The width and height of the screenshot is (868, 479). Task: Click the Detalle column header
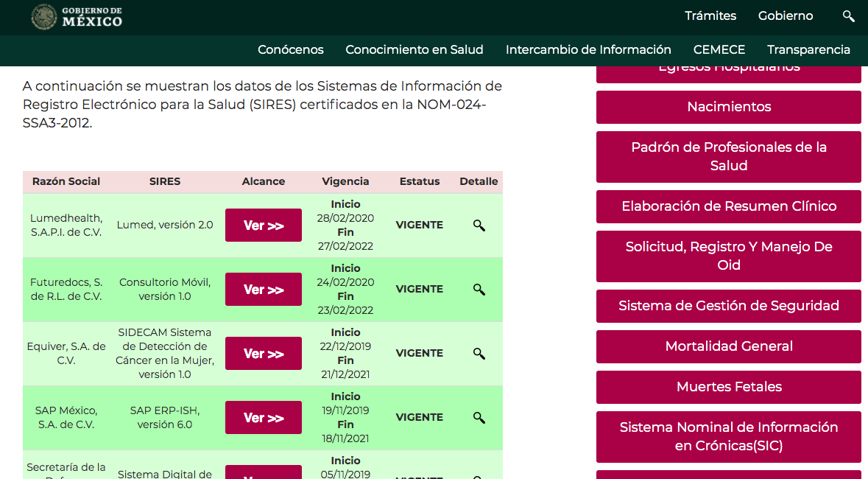(479, 181)
